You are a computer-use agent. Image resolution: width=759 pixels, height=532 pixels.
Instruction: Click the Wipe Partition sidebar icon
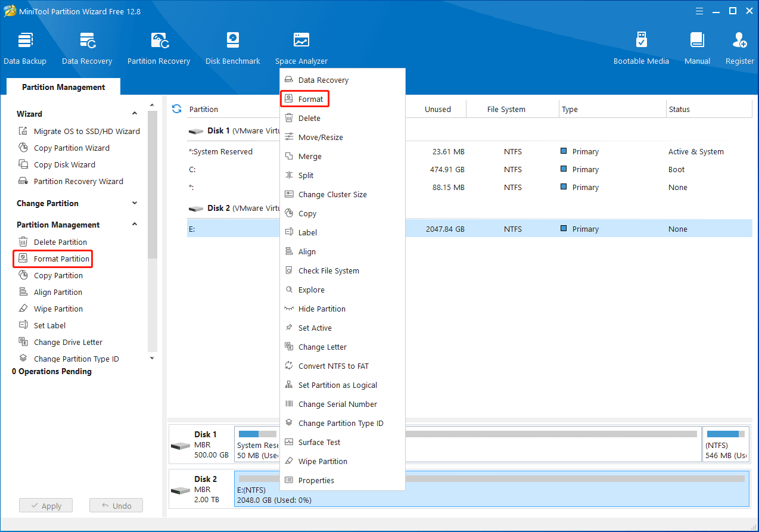pyautogui.click(x=23, y=309)
